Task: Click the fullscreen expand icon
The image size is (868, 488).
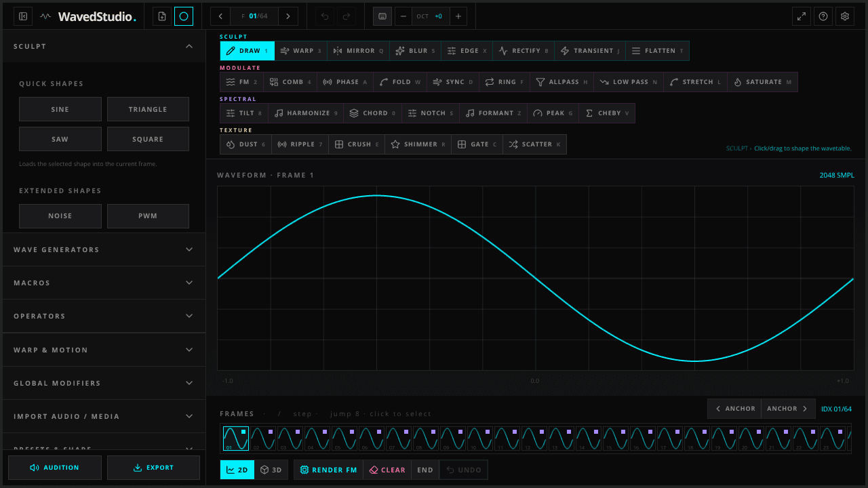Action: point(802,16)
